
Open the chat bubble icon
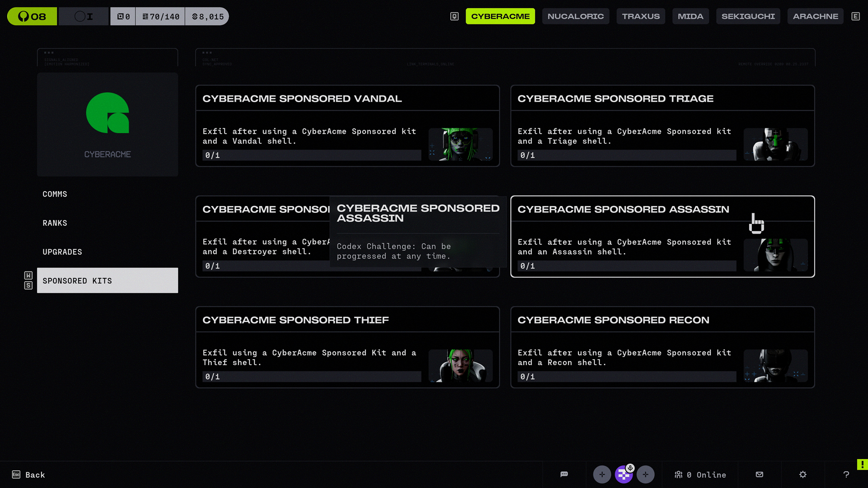pyautogui.click(x=564, y=474)
